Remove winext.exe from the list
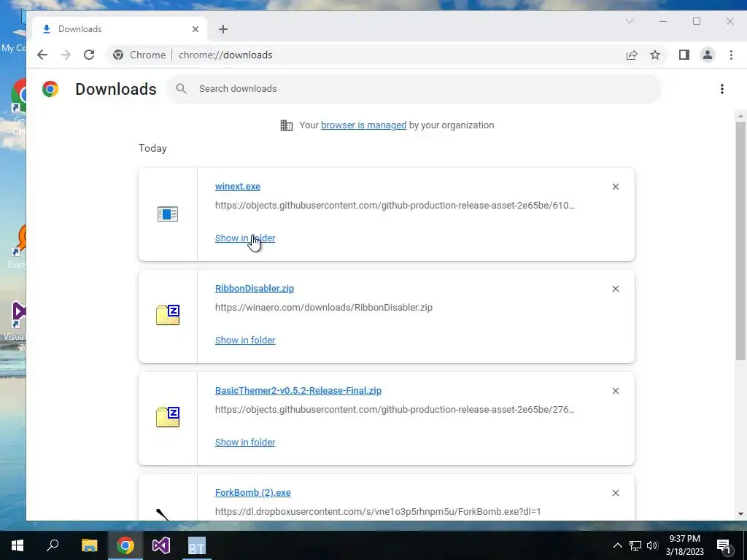 coord(616,187)
